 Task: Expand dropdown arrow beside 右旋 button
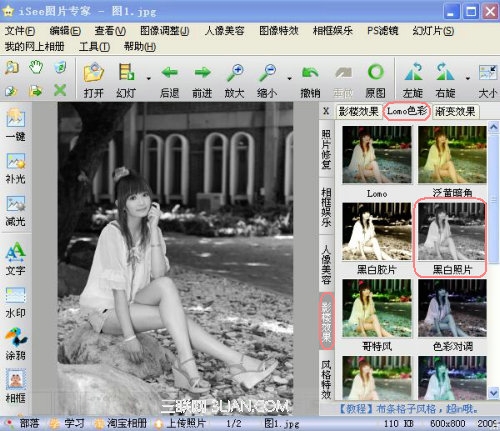(x=467, y=79)
